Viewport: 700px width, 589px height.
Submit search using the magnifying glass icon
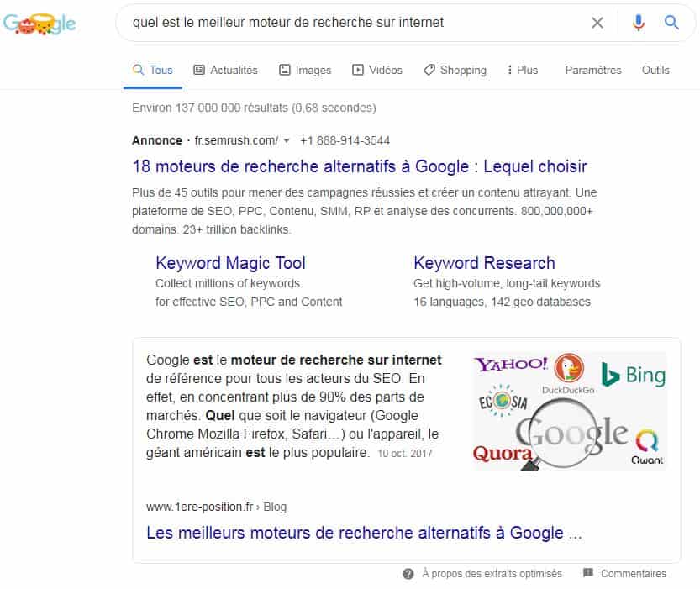tap(671, 23)
